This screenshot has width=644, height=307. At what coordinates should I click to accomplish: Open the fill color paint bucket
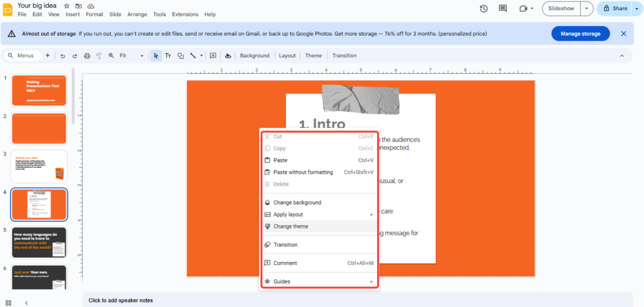228,56
